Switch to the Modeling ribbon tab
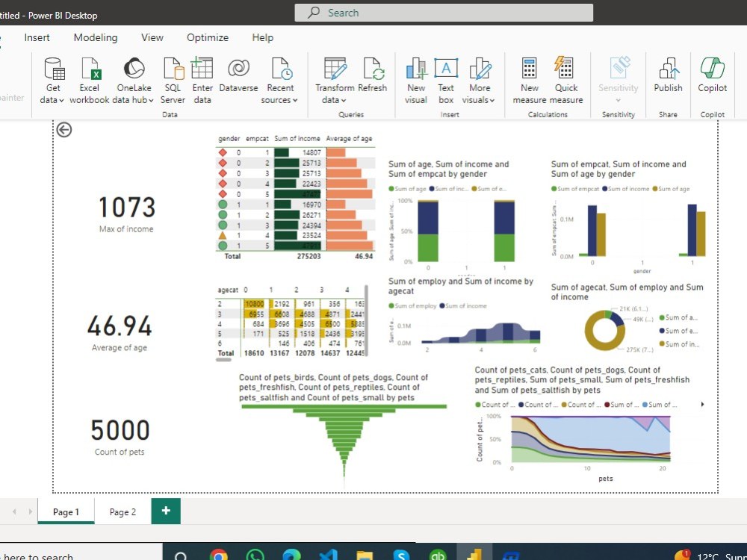 click(x=96, y=37)
